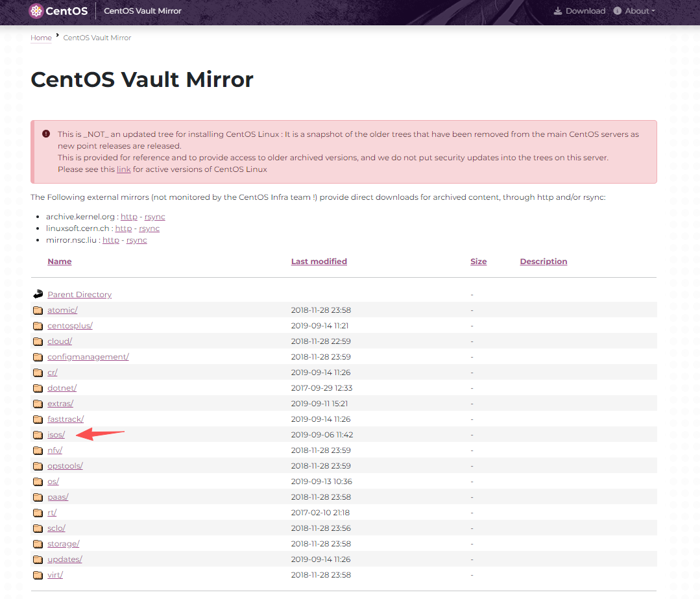Sort listing by Description column
This screenshot has width=700, height=599.
point(543,262)
